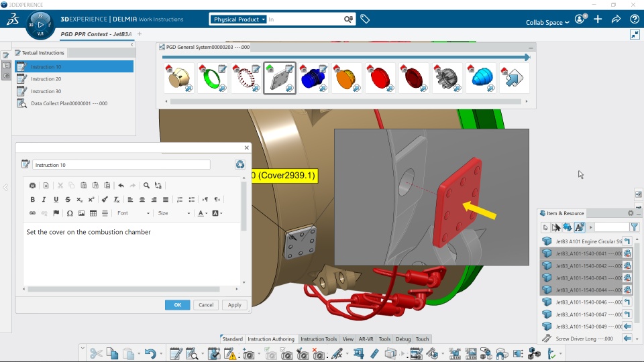Align text left in editor
Screen dimensions: 644x362
130,200
